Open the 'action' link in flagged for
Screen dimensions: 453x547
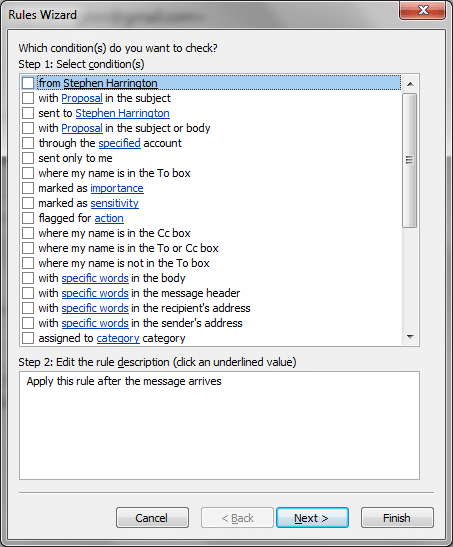tap(109, 218)
